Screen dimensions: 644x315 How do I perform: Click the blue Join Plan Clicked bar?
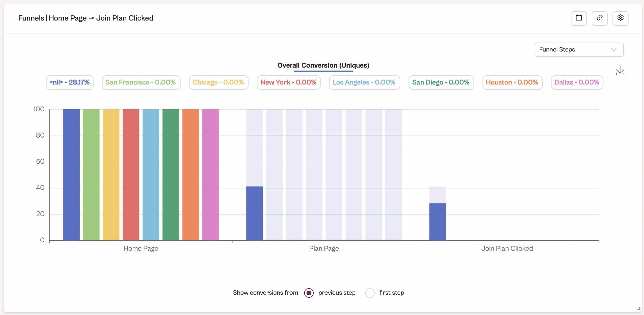coord(438,222)
